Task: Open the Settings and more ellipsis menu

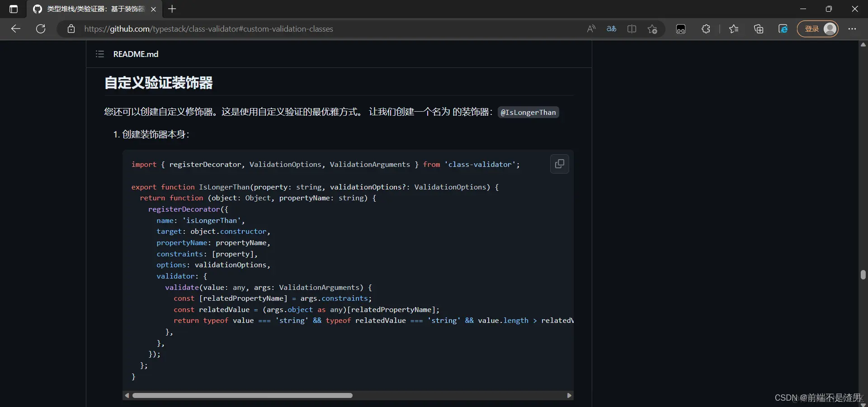Action: [852, 29]
